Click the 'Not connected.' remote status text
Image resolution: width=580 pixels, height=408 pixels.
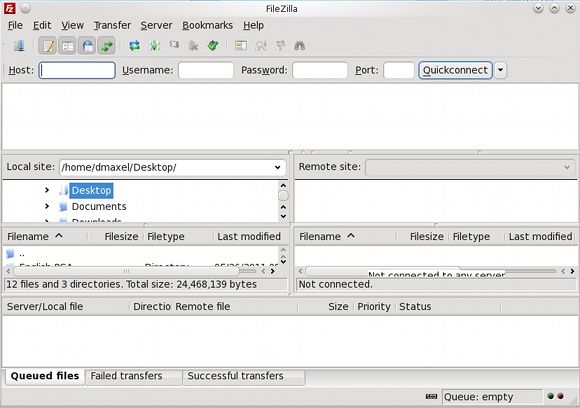[335, 284]
